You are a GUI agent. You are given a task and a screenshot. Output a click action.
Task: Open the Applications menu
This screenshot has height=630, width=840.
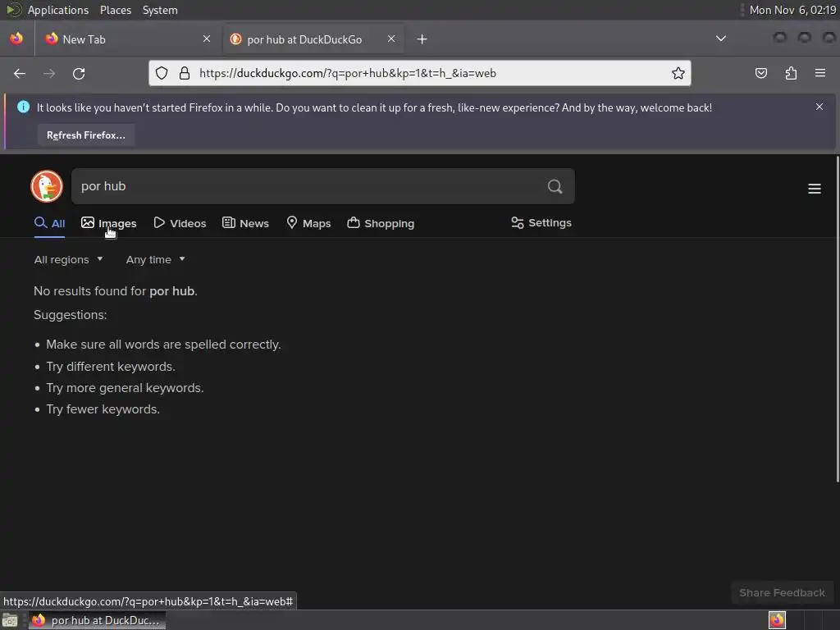tap(58, 10)
